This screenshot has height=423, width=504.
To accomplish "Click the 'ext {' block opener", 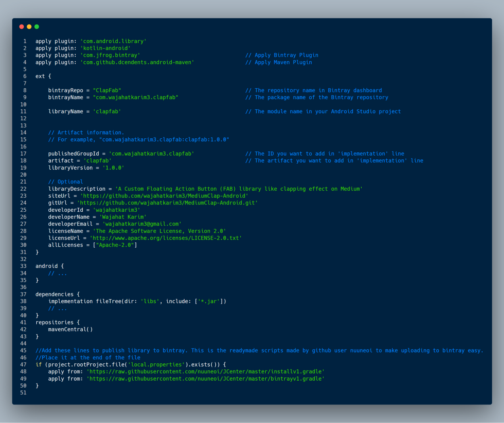I will point(43,76).
